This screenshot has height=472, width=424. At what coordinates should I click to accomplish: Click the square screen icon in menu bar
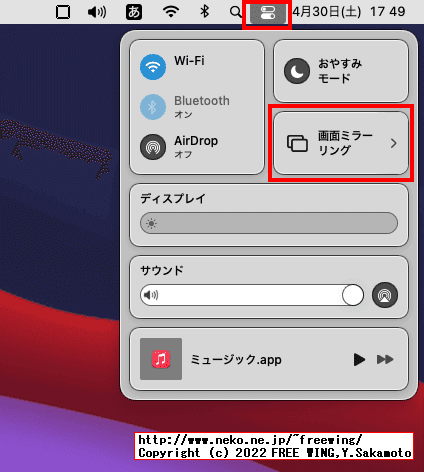coord(63,12)
